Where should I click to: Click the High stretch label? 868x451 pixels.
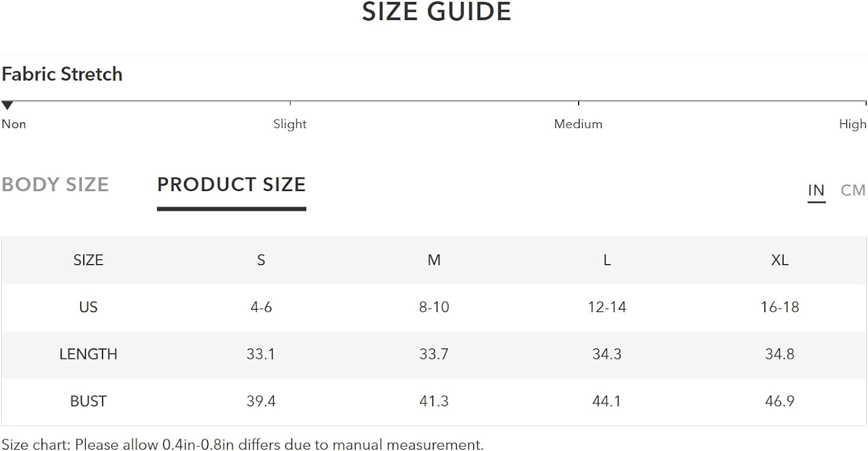853,124
